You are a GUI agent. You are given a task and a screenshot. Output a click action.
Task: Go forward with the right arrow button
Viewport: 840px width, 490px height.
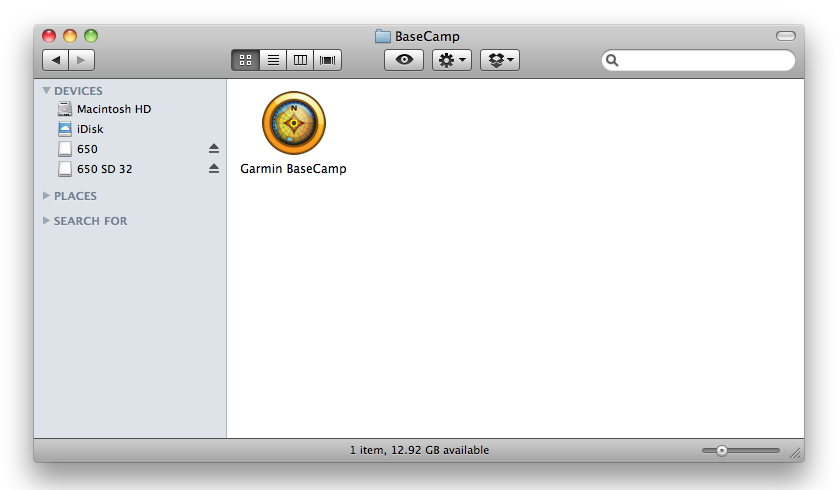coord(82,60)
